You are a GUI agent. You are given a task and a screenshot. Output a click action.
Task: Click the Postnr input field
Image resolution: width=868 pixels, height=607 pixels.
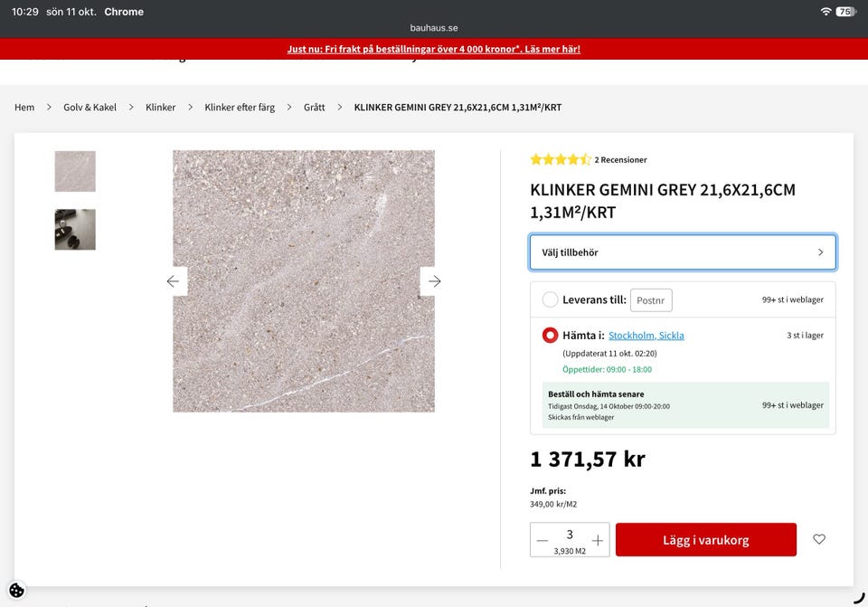click(651, 300)
